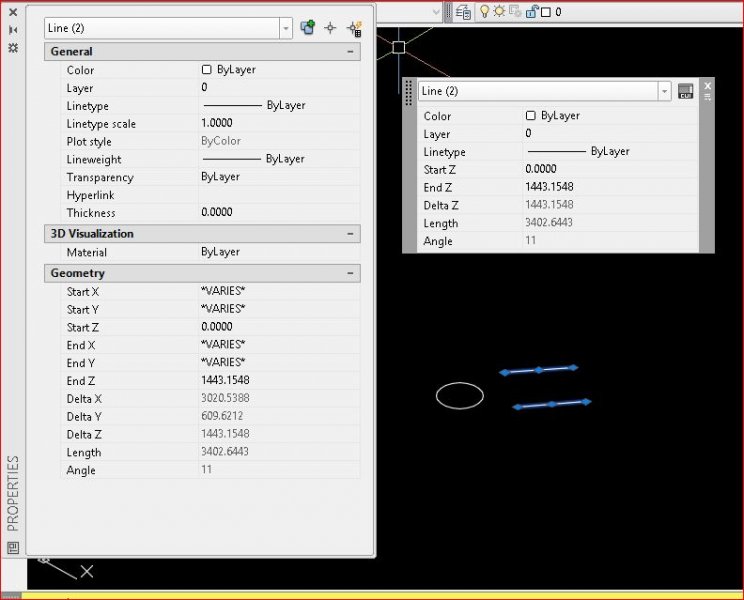Click the PROPERTIES vertical title label
Image resolution: width=744 pixels, height=600 pixels.
[x=13, y=493]
